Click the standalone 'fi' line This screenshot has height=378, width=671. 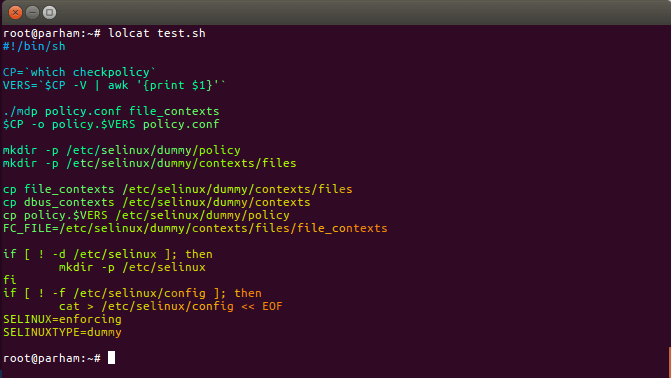[x=9, y=280]
